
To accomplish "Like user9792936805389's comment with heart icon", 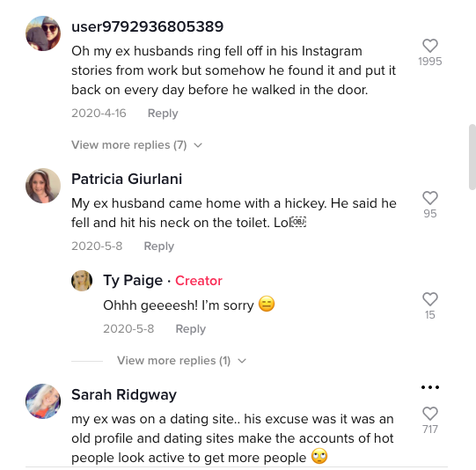I will coord(430,46).
